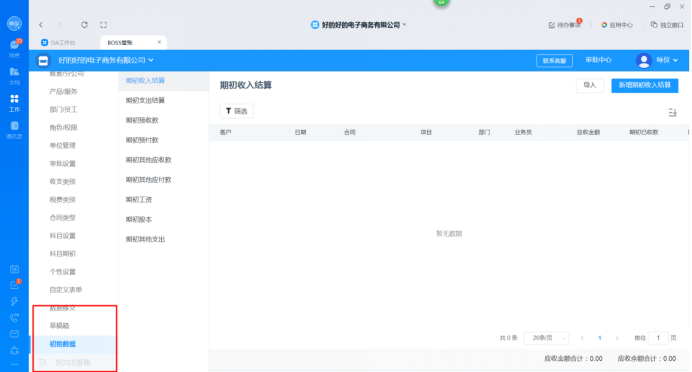692x372 pixels.
Task: Click the lightning bolt icon in sidebar
Action: click(14, 301)
